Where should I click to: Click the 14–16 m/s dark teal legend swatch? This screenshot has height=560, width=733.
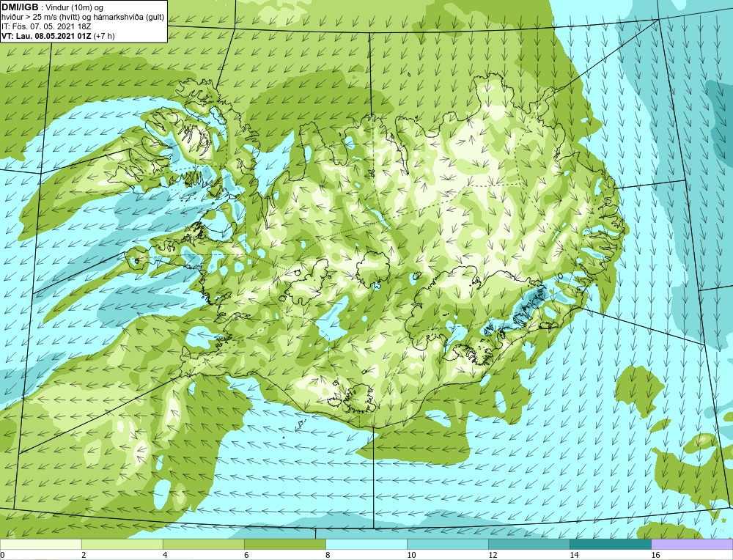[610, 544]
